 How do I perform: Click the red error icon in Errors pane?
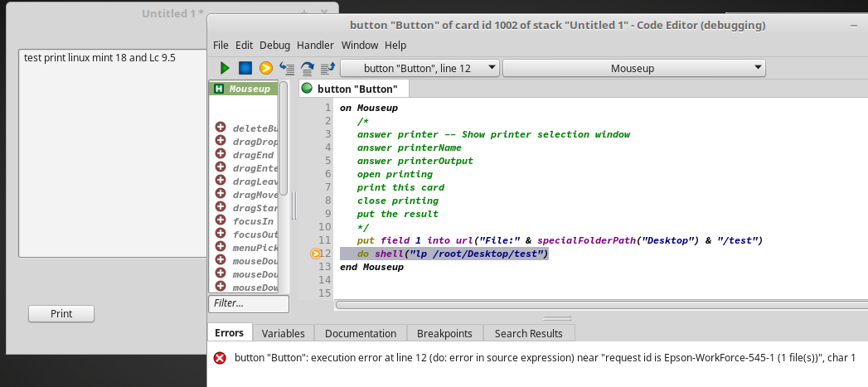click(220, 358)
